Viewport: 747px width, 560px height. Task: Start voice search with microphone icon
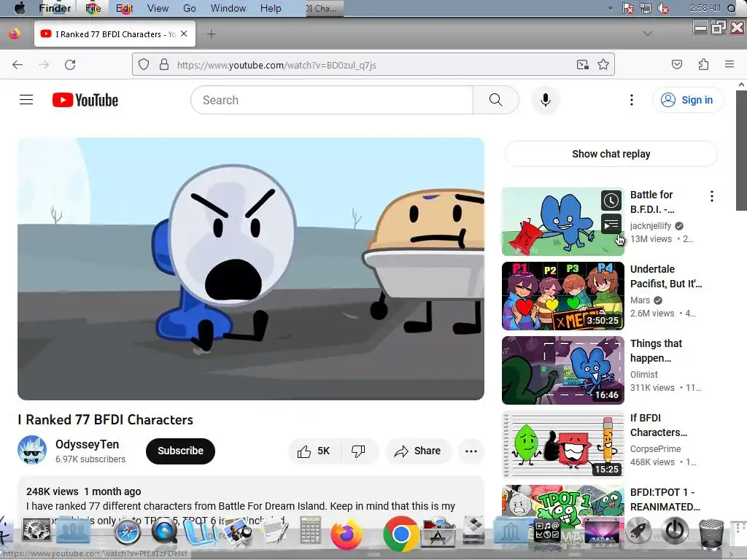546,100
